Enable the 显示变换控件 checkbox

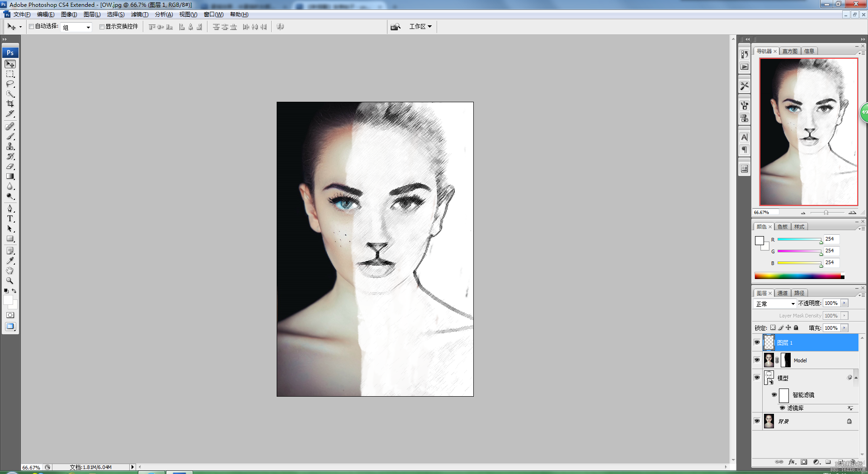tap(102, 27)
